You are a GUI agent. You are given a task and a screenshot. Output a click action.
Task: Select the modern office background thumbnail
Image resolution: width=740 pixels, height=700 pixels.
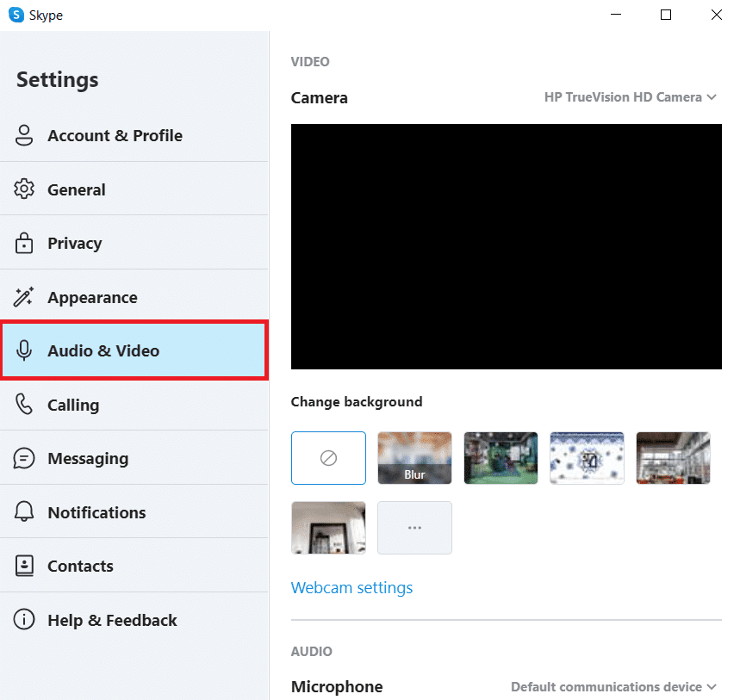click(673, 458)
